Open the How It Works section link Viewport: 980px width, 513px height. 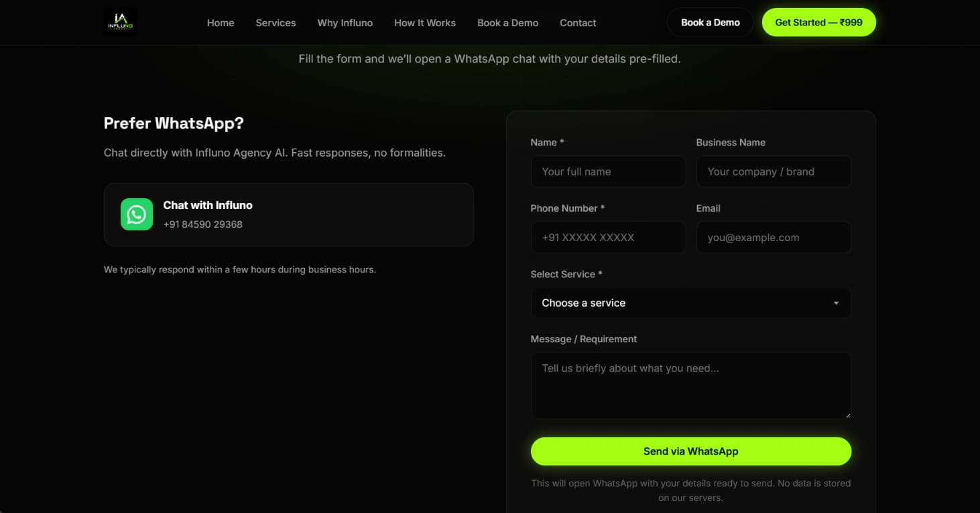[425, 23]
